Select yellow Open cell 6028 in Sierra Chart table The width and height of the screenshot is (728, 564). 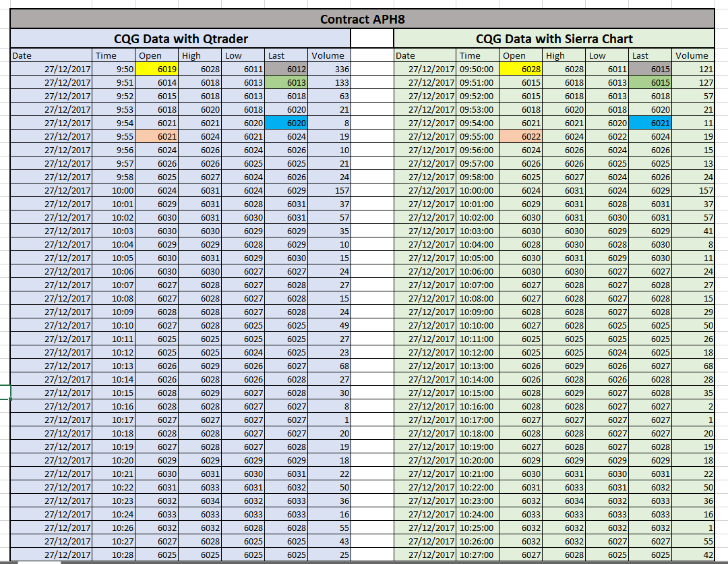click(520, 69)
